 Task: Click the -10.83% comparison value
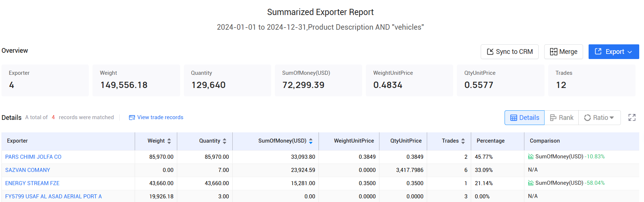[x=594, y=157]
